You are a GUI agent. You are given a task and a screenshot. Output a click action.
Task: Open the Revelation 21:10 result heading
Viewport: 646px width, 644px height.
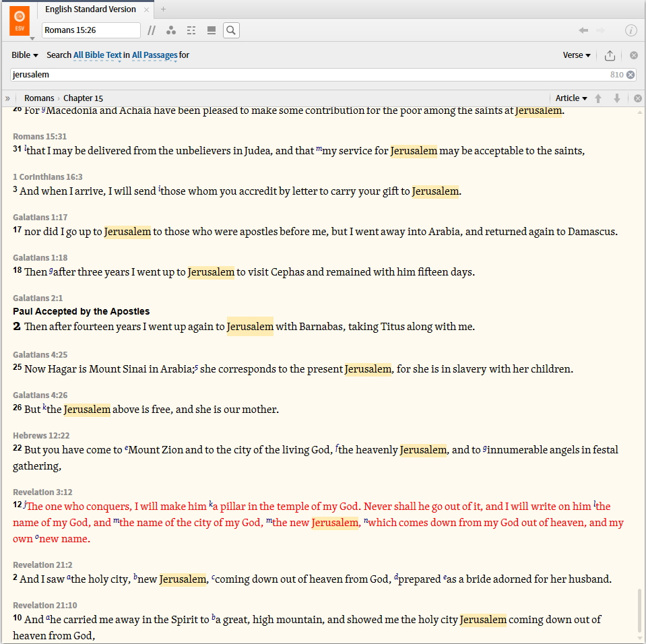click(45, 606)
